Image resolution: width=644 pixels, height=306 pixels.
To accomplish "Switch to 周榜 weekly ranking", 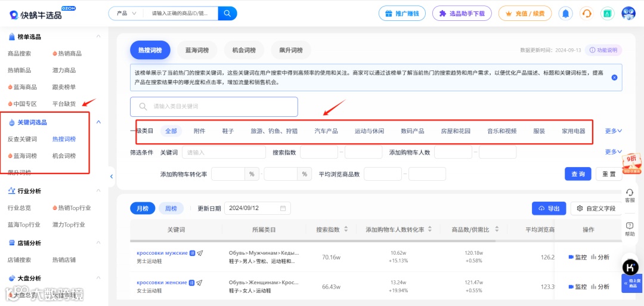I will pos(171,208).
